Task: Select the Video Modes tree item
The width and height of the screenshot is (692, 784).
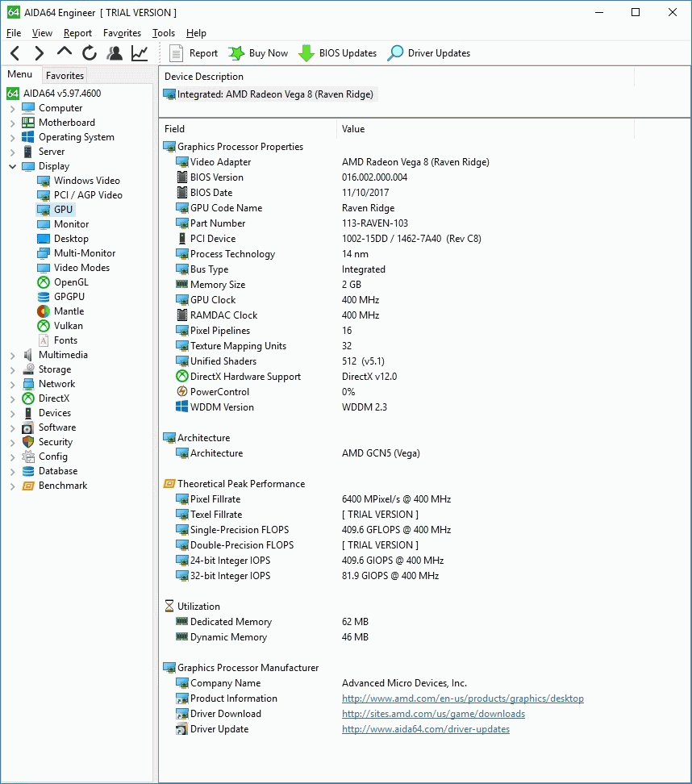Action: [x=81, y=268]
